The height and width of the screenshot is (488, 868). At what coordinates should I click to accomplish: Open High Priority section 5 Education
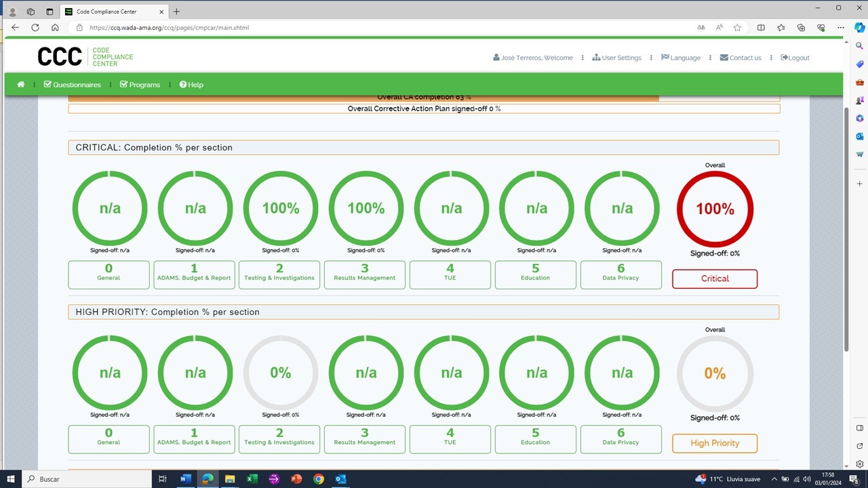pyautogui.click(x=536, y=439)
